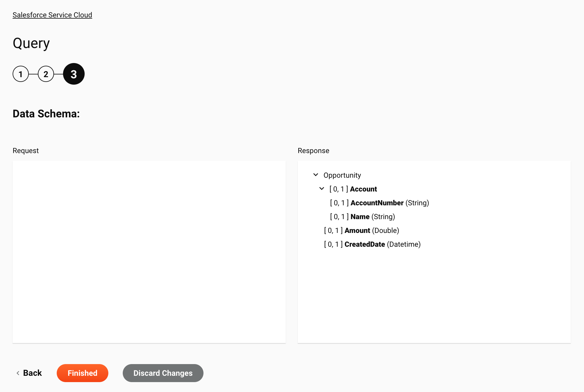Click the Response panel header
The image size is (584, 392).
[x=314, y=150]
